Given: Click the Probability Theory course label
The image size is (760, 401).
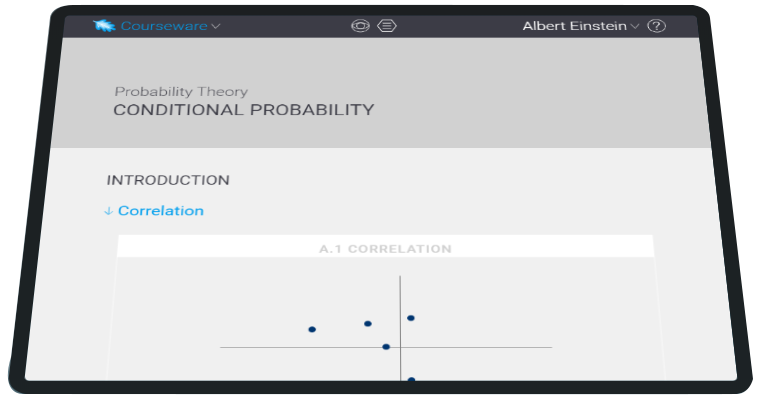Looking at the screenshot, I should 181,91.
